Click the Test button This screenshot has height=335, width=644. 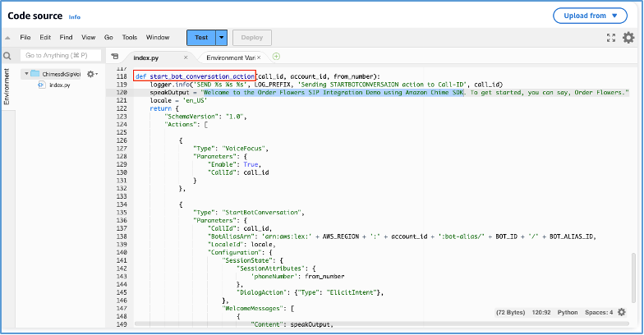pos(201,38)
